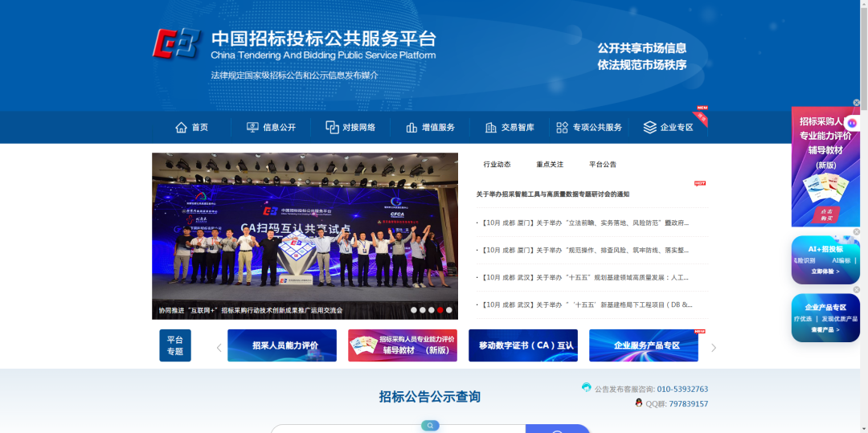Click the customer service headset icon
This screenshot has width=868, height=433.
(x=586, y=387)
